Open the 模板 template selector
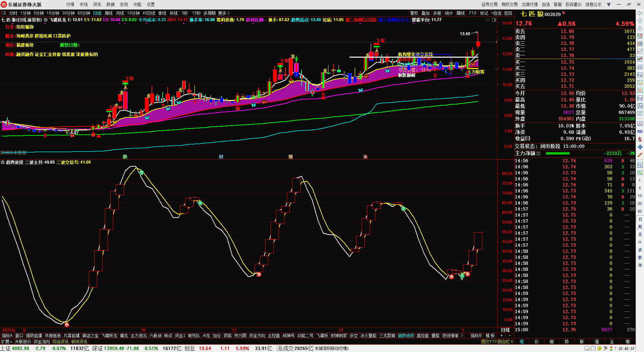Image resolution: width=644 pixels, height=352 pixels. [490, 336]
